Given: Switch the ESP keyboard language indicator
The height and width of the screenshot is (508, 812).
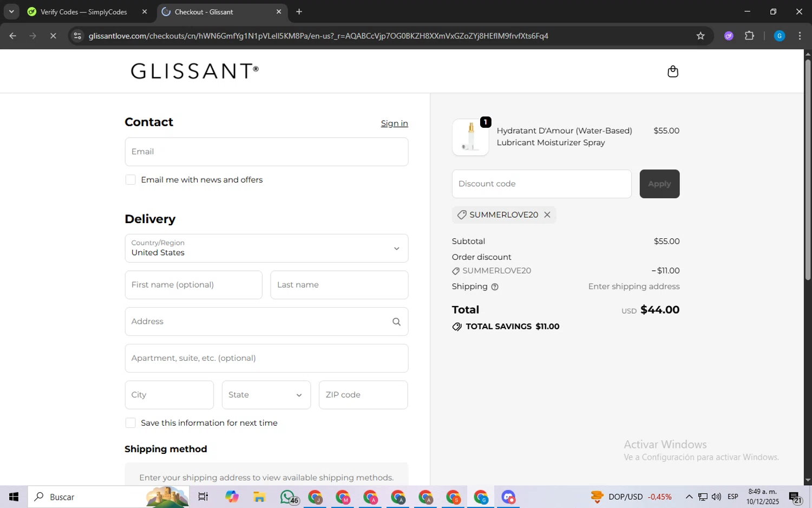Looking at the screenshot, I should coord(733,497).
